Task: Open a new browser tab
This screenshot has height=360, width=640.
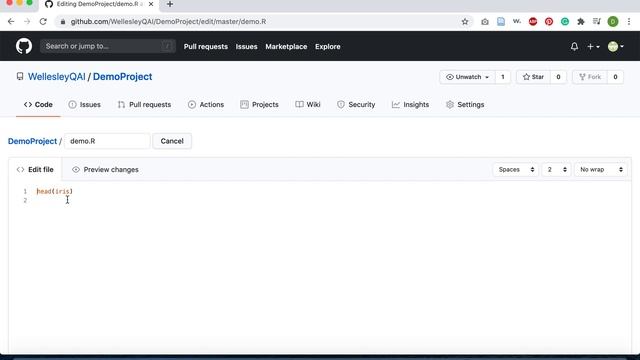Action: coord(170,4)
